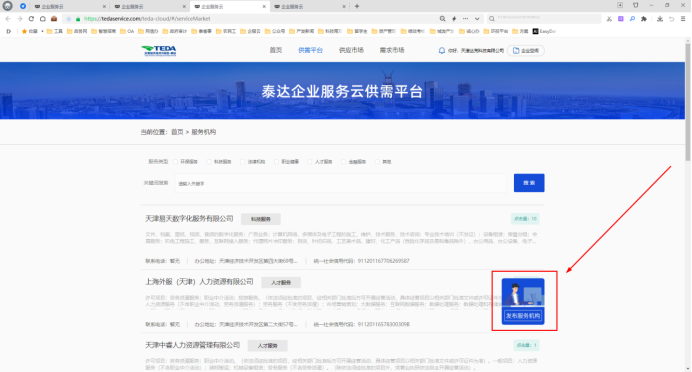Open the 工具 bookmark folder
Image resolution: width=692 pixels, height=372 pixels.
coord(55,31)
